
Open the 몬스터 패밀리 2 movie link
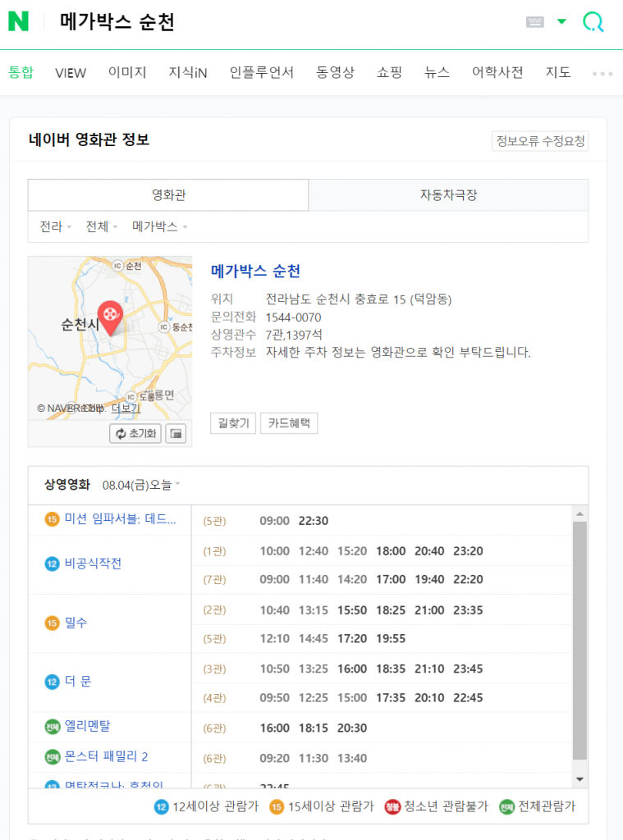coord(106,756)
